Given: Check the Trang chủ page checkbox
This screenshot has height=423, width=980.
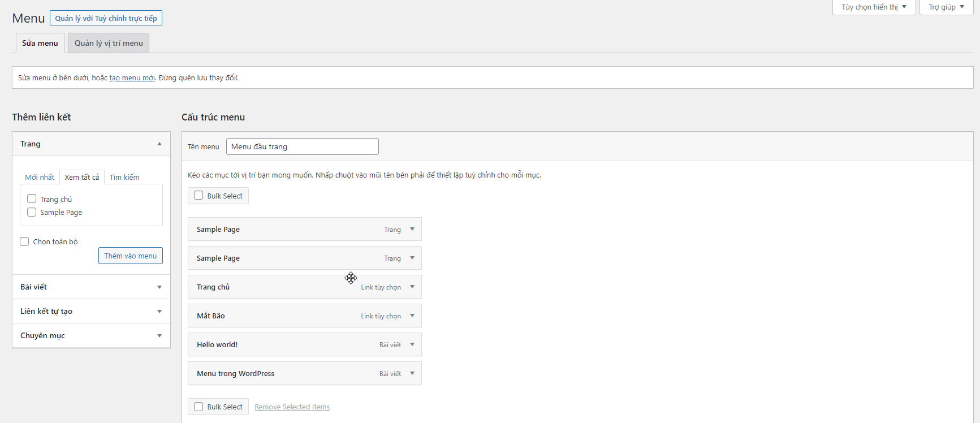Looking at the screenshot, I should [32, 199].
